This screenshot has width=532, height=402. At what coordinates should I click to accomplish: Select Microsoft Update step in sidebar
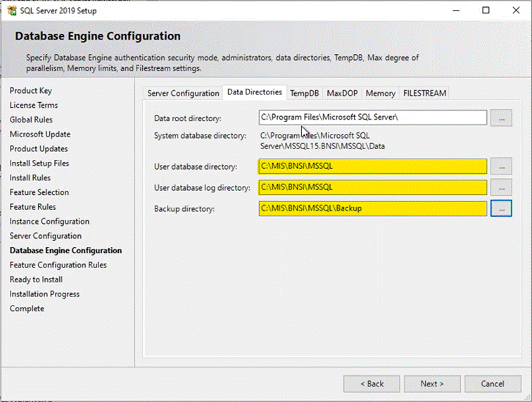pos(40,134)
